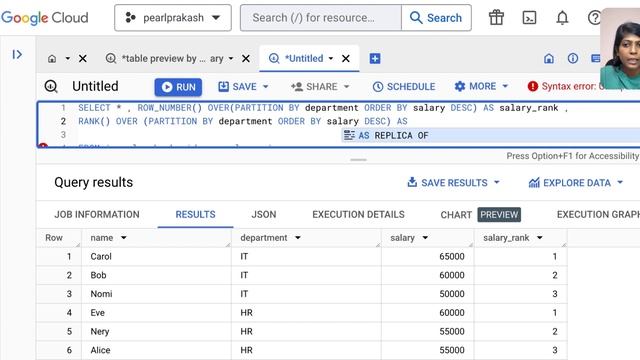Image resolution: width=640 pixels, height=360 pixels.
Task: Open the Google Cloud home logo
Action: [x=44, y=18]
